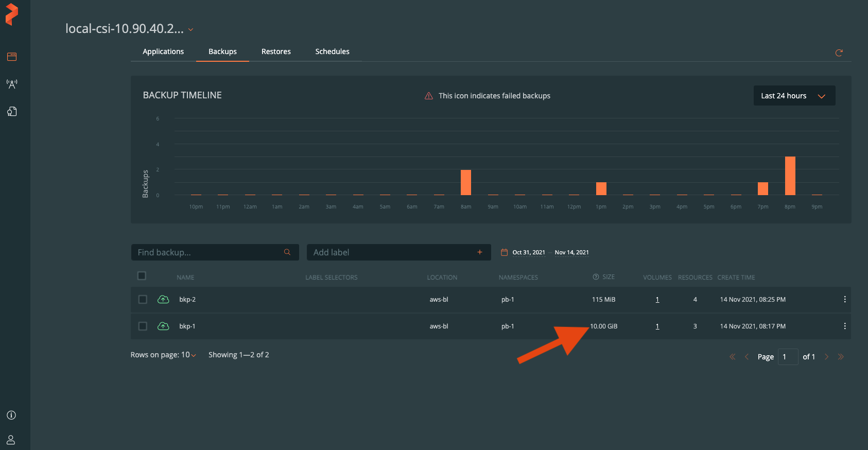
Task: Open kebab menu for bkp-1 row
Action: coord(844,326)
